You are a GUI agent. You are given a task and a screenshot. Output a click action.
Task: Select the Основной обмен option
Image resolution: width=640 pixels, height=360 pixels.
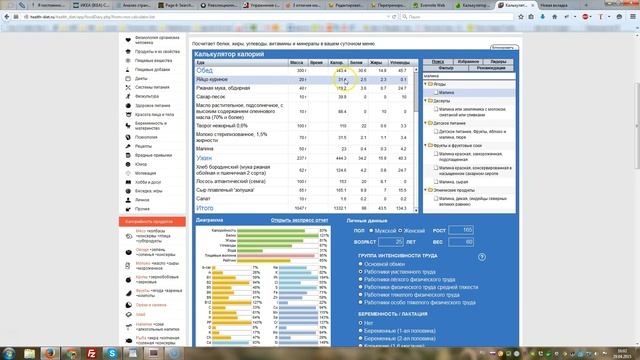(360, 264)
